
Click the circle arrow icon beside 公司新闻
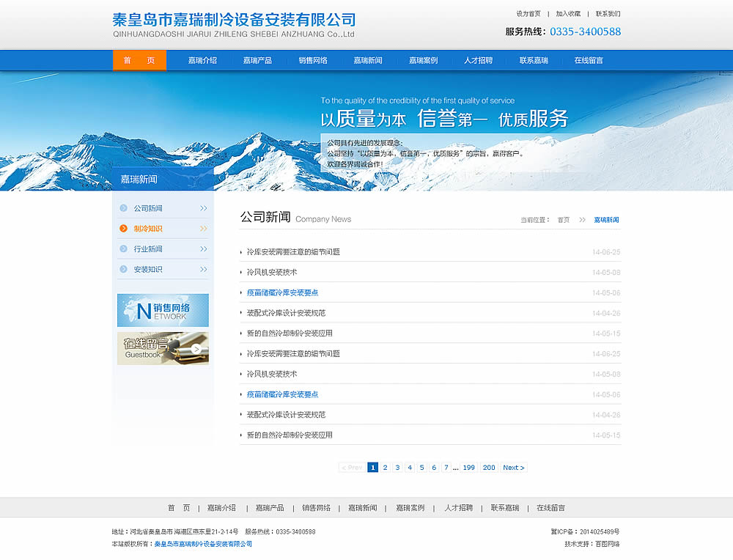pos(123,208)
